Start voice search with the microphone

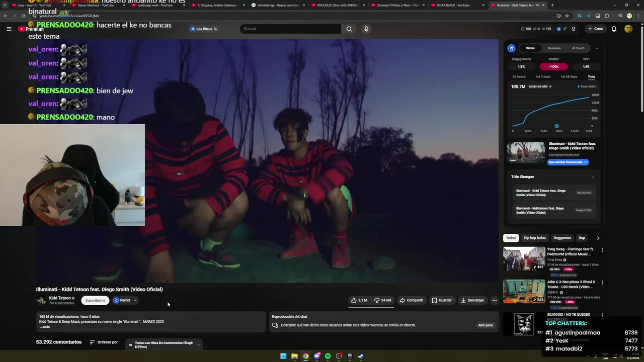pos(366,29)
